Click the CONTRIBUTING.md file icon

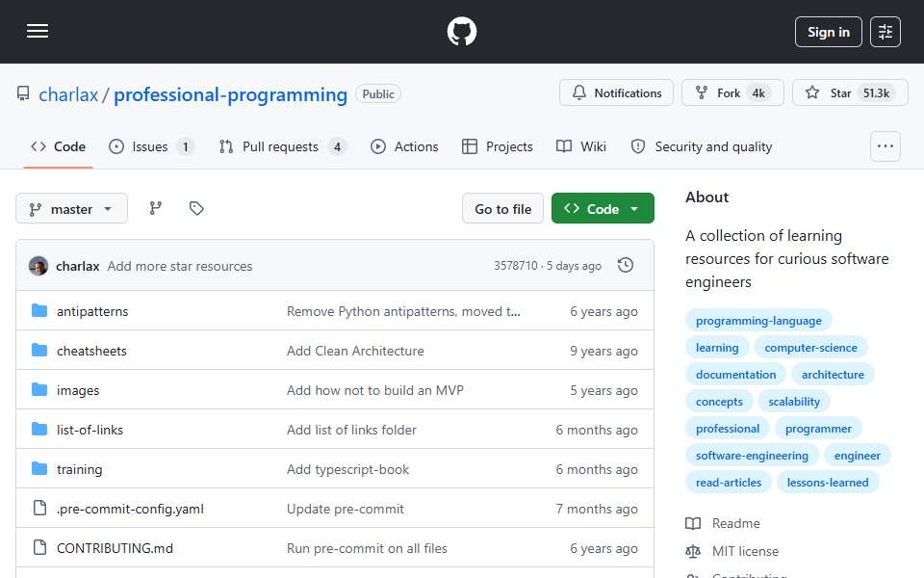(x=39, y=547)
